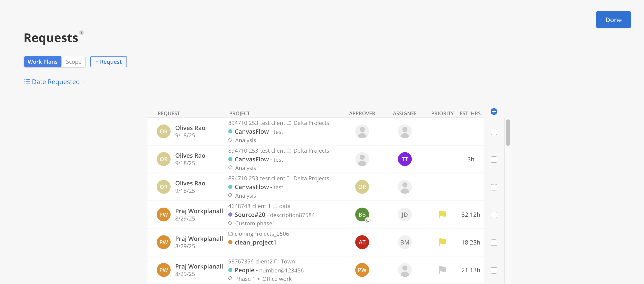The width and height of the screenshot is (644, 284).
Task: Click the BB approver avatar
Action: (362, 215)
